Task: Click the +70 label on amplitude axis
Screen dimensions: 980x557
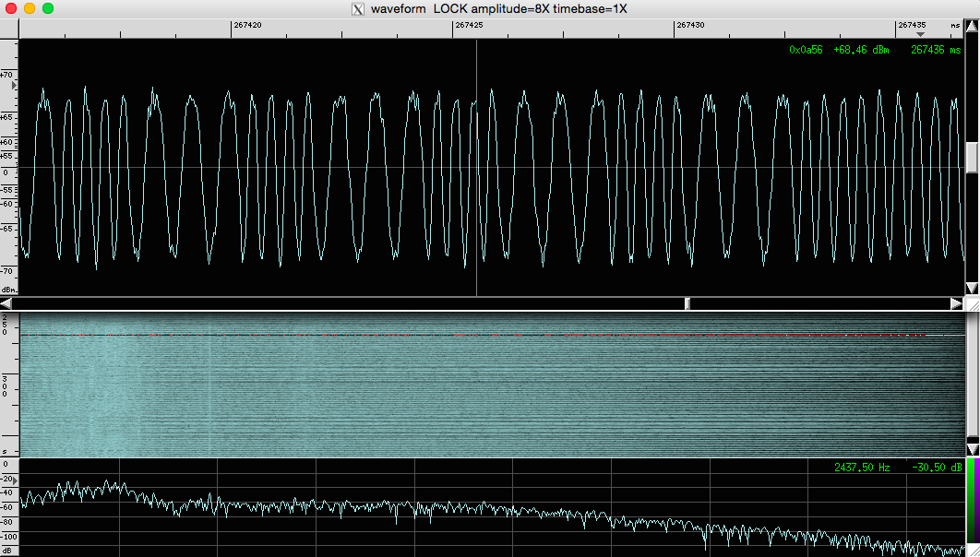Action: [7, 75]
